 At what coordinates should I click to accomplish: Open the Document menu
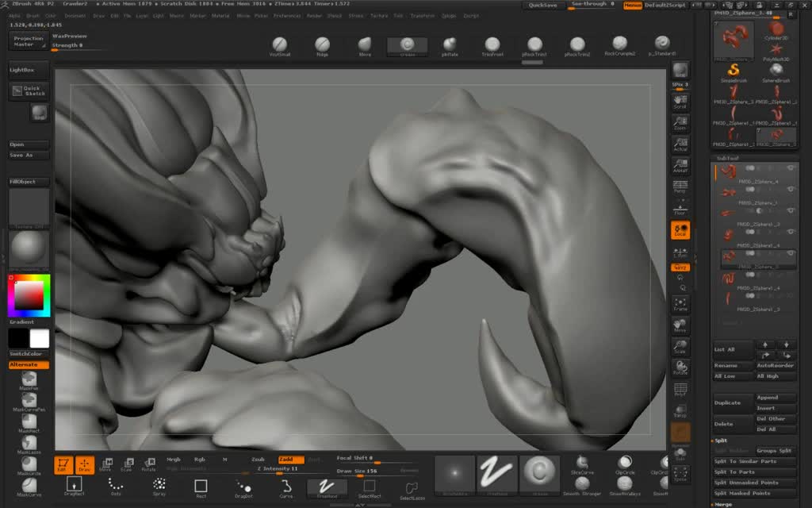point(75,16)
